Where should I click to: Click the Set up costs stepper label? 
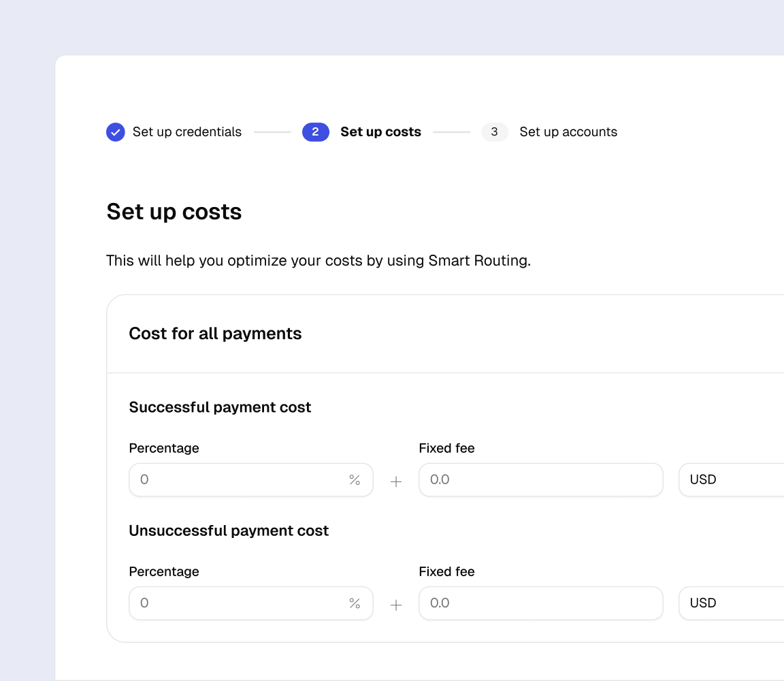click(380, 131)
